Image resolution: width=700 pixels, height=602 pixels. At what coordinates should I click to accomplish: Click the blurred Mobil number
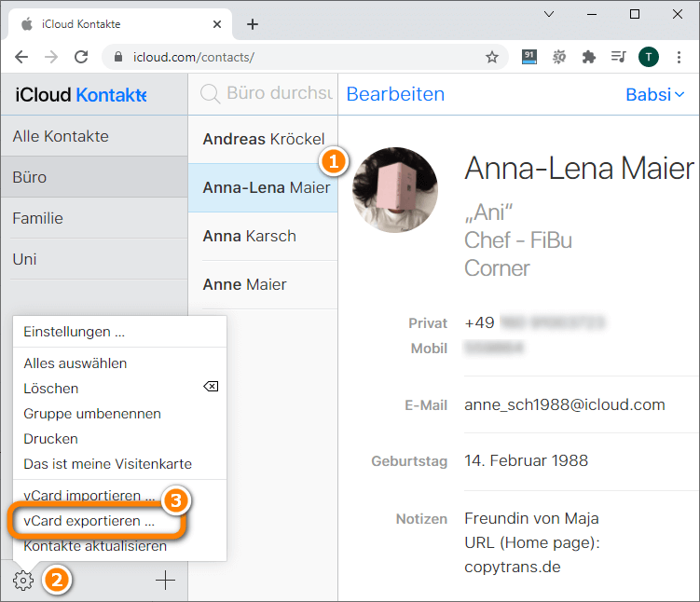point(494,348)
